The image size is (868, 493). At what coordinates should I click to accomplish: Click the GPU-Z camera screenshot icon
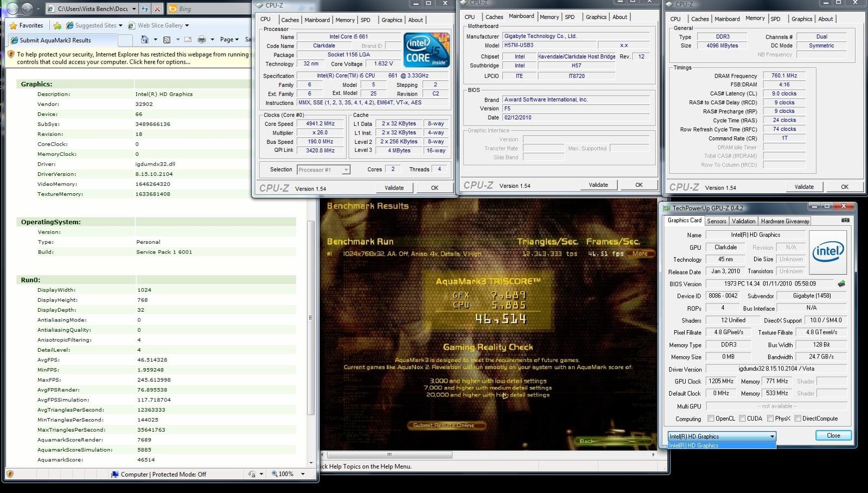pos(845,220)
